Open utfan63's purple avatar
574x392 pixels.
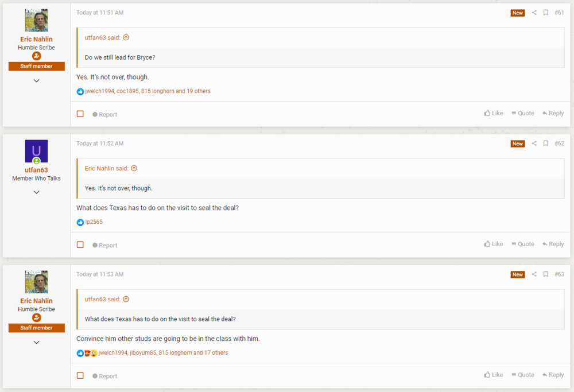pyautogui.click(x=36, y=151)
